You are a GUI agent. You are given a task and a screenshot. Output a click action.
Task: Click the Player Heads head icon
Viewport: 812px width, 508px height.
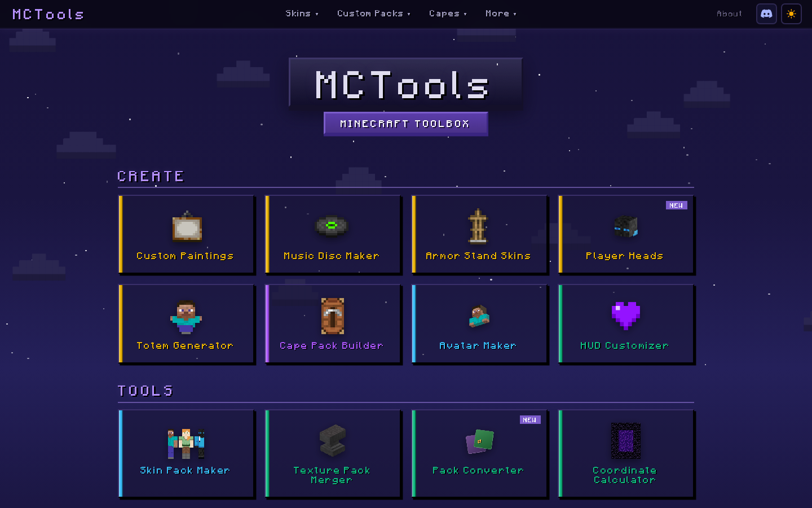(x=625, y=226)
